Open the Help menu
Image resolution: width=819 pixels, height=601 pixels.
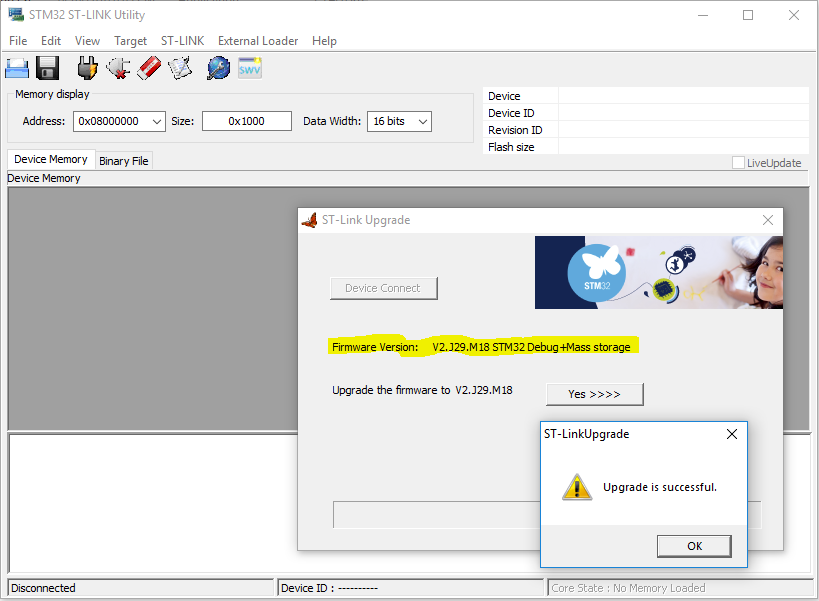(x=324, y=41)
